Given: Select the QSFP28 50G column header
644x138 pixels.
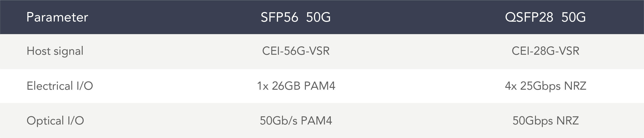Looking at the screenshot, I should [545, 17].
